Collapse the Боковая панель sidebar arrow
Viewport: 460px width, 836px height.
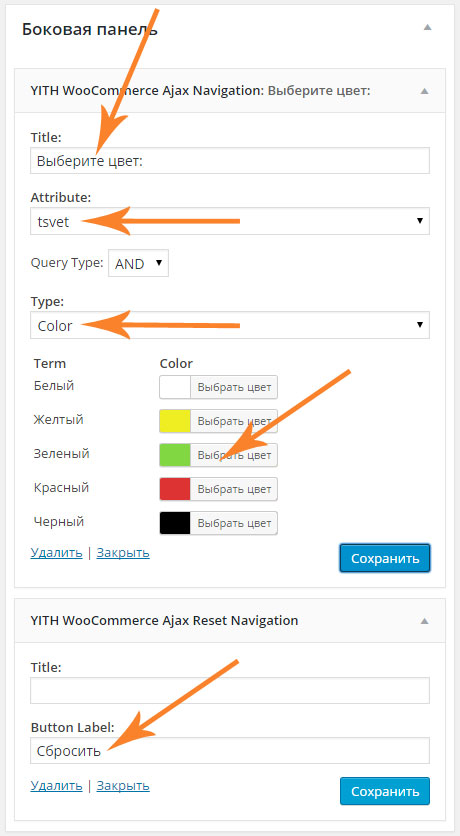click(x=427, y=27)
